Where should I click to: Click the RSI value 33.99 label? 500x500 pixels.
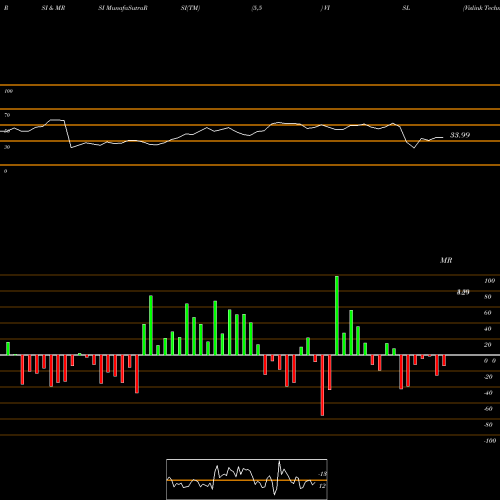click(460, 135)
